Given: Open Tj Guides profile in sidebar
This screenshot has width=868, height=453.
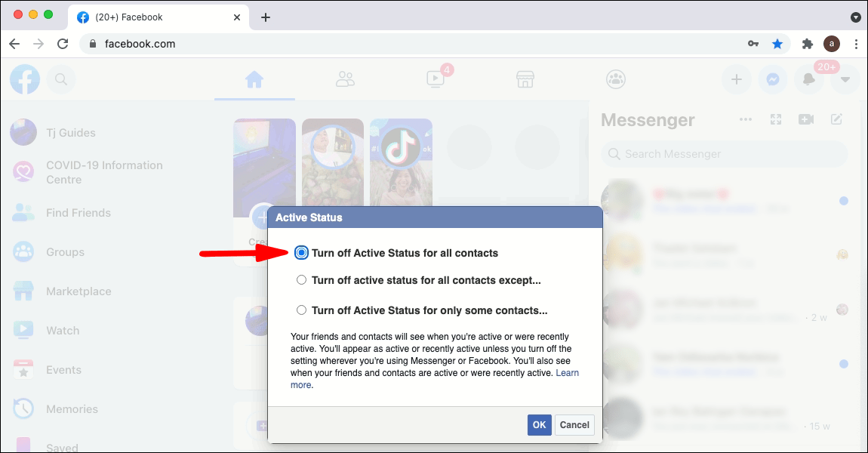Looking at the screenshot, I should (71, 133).
